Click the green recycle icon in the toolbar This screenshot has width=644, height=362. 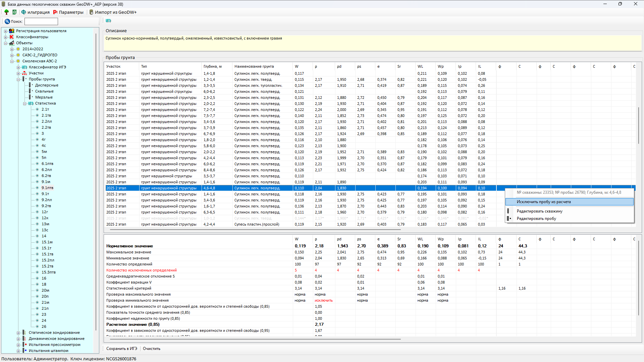tap(14, 12)
